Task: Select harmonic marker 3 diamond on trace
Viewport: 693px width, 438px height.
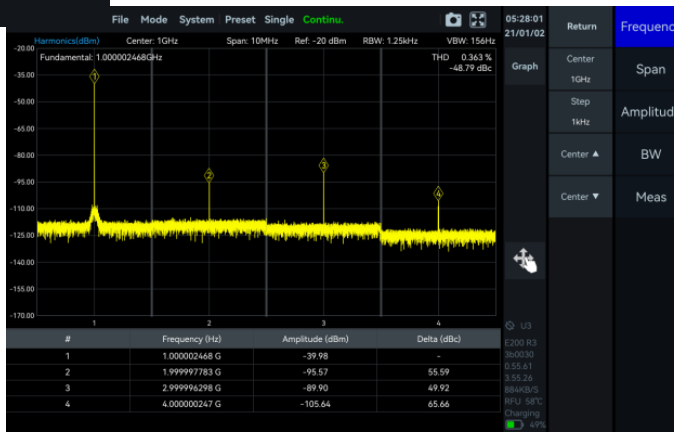Action: [324, 166]
